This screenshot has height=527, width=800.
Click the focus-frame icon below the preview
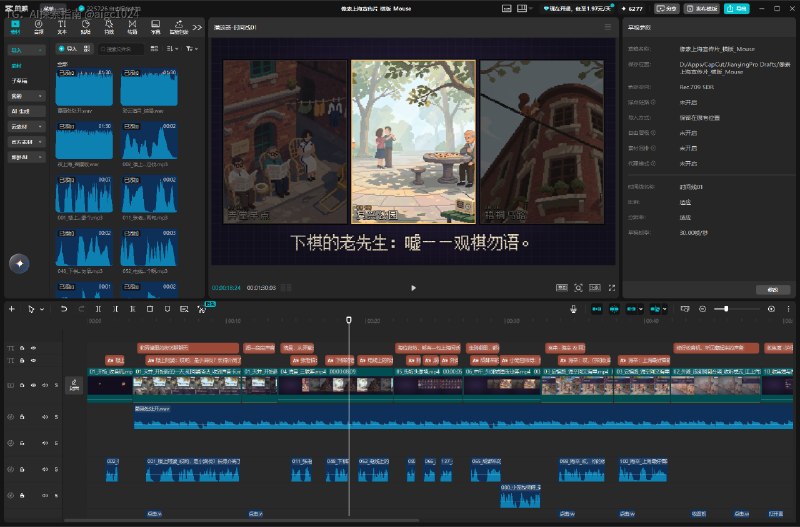tap(578, 288)
